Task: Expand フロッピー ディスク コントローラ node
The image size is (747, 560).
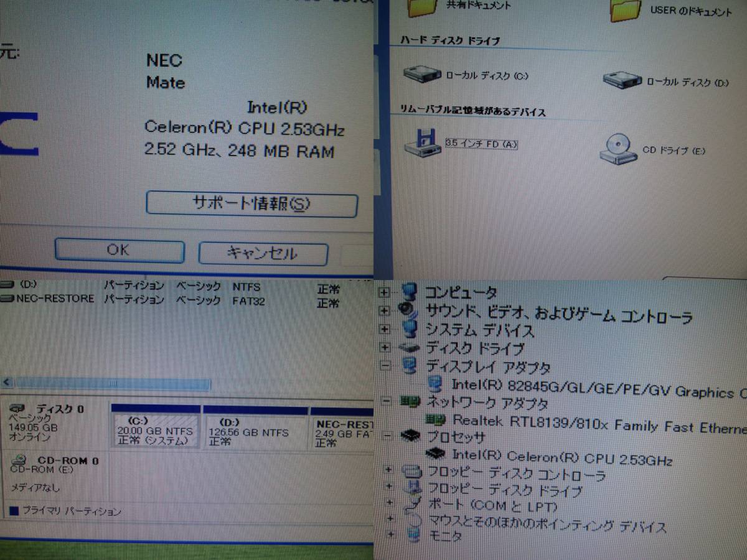Action: click(388, 470)
